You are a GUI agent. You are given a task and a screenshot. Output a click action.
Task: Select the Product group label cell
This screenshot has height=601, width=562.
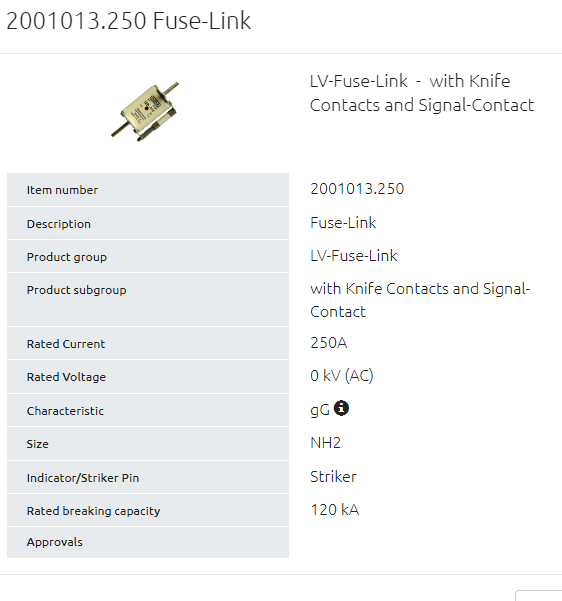pos(148,256)
